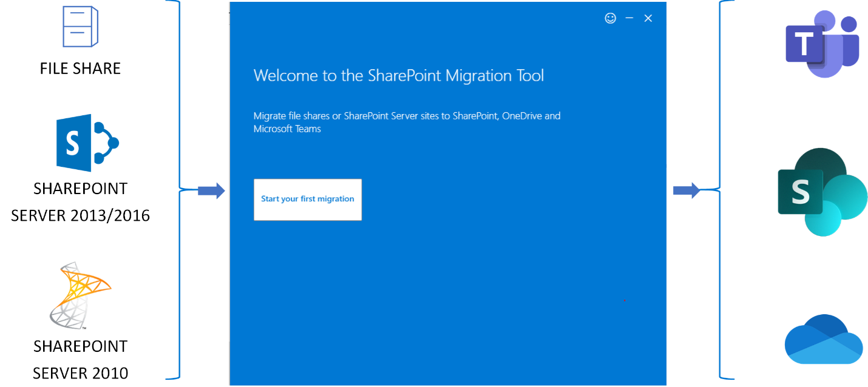Minimize the SharePoint Migration Tool window
Viewport: 868px width, 387px height.
click(629, 18)
